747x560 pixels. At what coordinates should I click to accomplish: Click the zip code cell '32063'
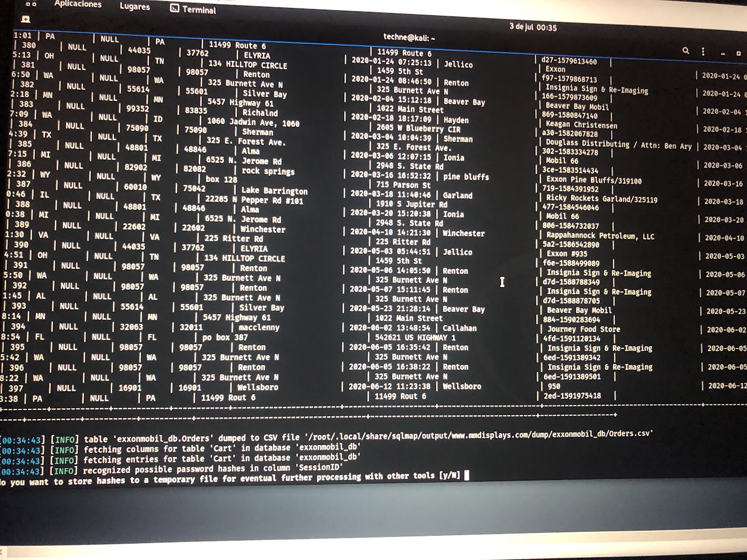131,327
